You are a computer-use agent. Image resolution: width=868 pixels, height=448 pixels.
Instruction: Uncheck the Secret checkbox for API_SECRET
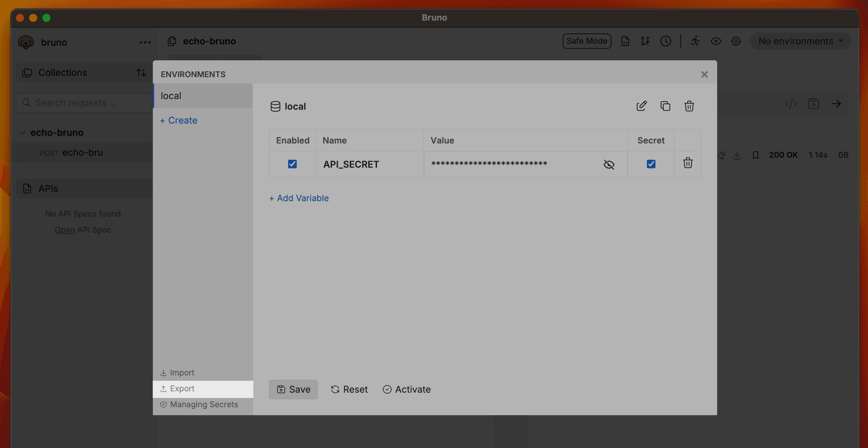pyautogui.click(x=651, y=164)
